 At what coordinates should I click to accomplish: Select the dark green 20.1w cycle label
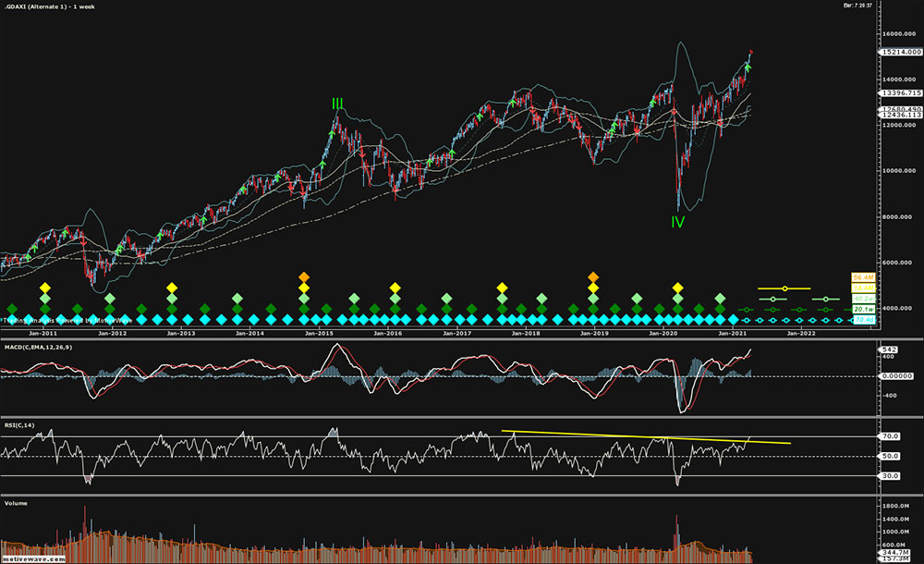(x=863, y=310)
